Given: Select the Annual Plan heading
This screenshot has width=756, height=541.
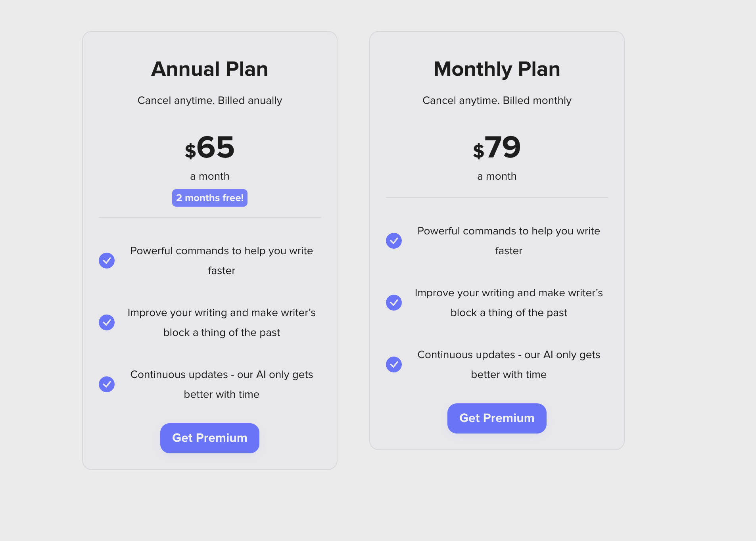Looking at the screenshot, I should click(209, 69).
